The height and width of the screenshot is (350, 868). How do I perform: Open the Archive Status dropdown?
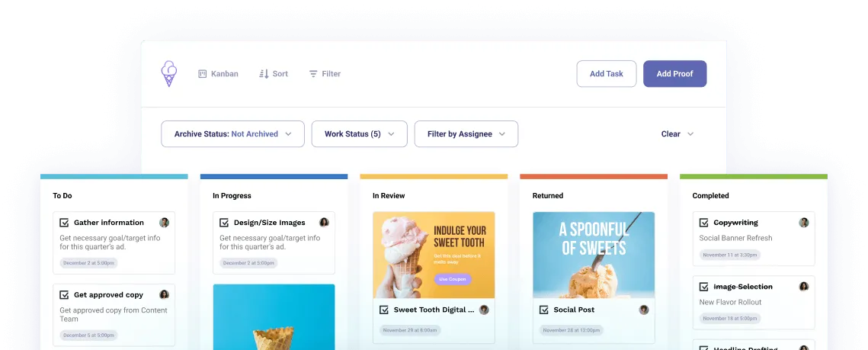[232, 134]
